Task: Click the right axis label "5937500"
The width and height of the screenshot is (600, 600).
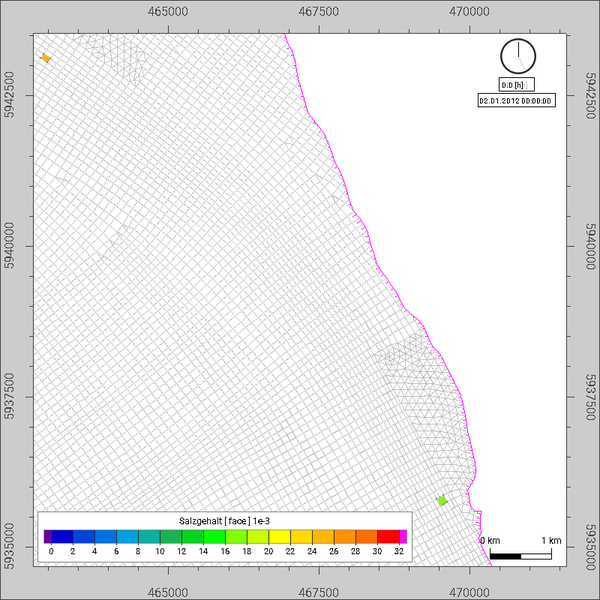Action: 591,397
